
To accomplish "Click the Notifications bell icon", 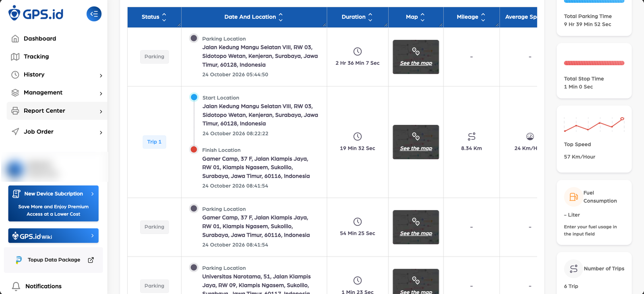I will (16, 286).
